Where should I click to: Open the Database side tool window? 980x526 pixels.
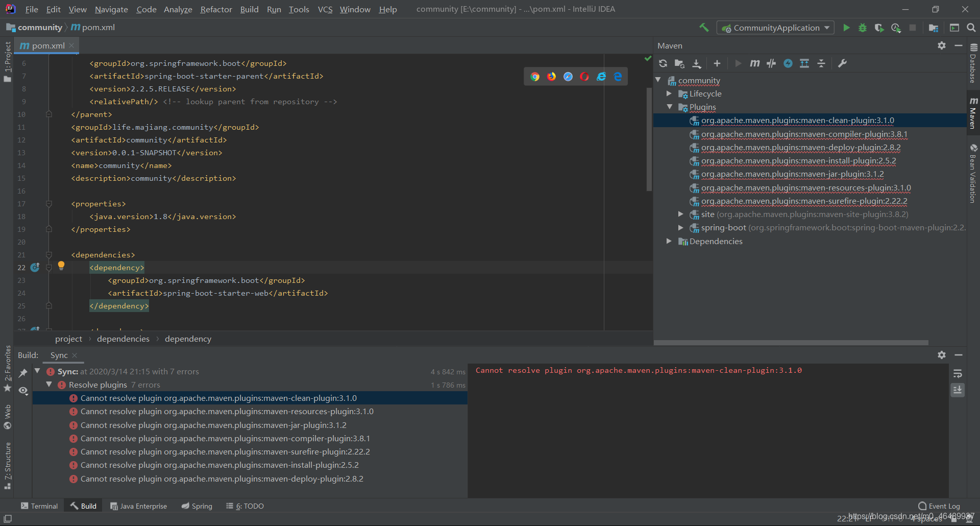pyautogui.click(x=973, y=63)
